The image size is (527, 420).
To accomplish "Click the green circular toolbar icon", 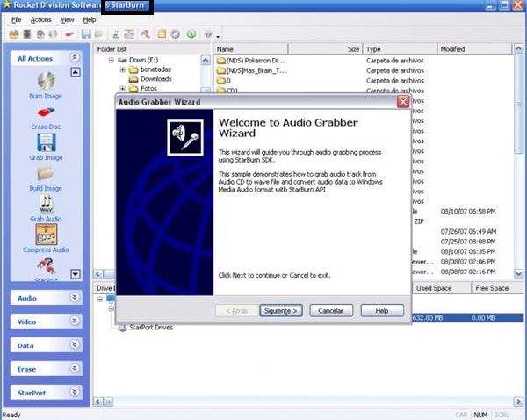I will pyautogui.click(x=191, y=34).
